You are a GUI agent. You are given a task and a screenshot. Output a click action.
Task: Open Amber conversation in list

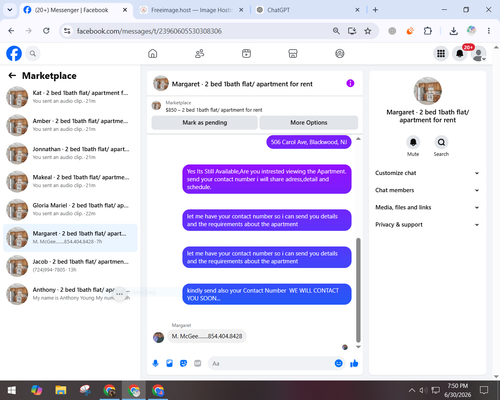(x=70, y=125)
